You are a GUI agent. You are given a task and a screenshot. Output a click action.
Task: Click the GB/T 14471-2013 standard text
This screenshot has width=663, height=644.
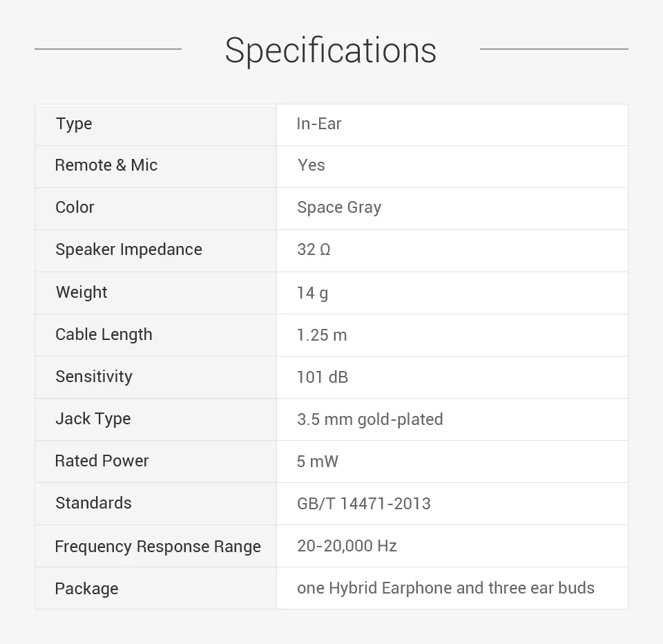(x=364, y=504)
